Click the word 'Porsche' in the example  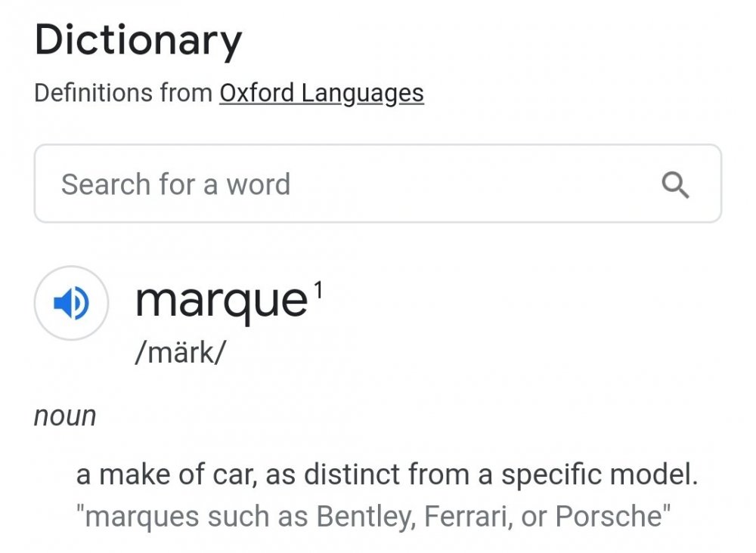point(609,517)
